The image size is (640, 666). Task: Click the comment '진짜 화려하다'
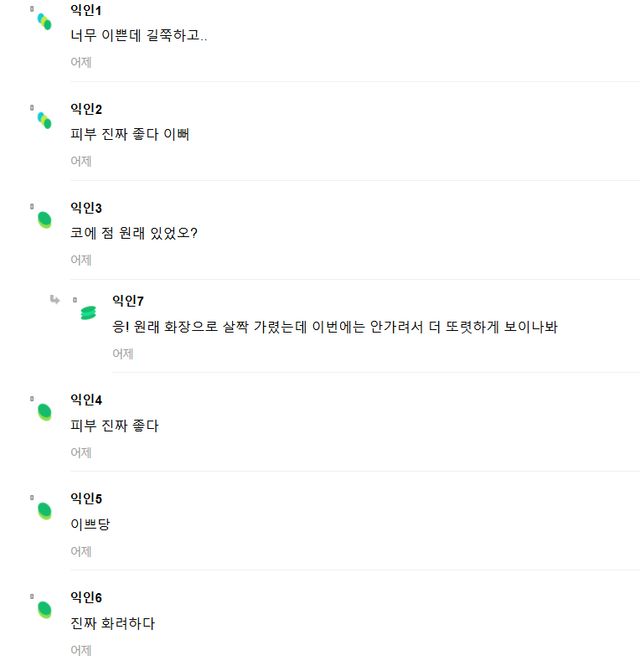click(113, 624)
